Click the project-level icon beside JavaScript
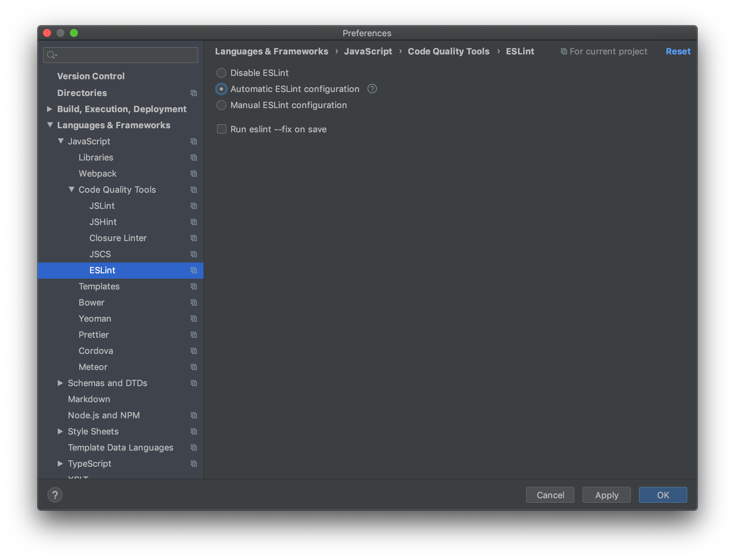The image size is (735, 560). [x=194, y=141]
